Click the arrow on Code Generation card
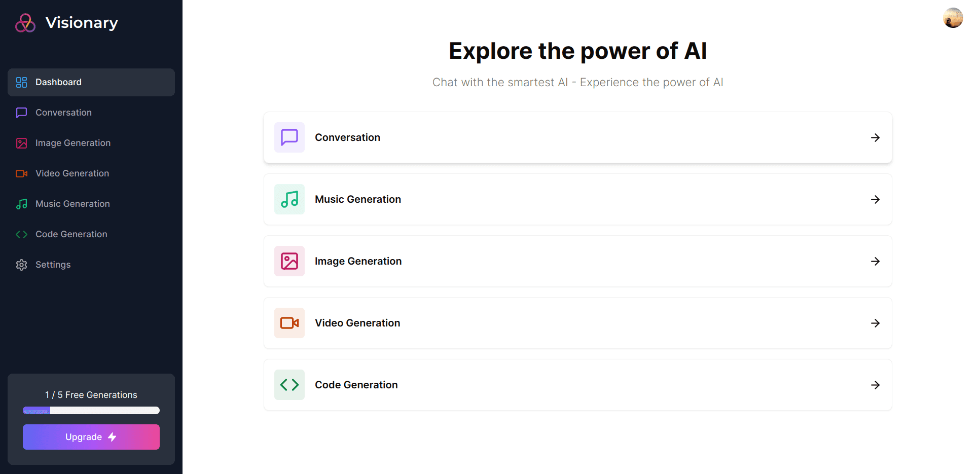The image size is (980, 474). coord(875,385)
